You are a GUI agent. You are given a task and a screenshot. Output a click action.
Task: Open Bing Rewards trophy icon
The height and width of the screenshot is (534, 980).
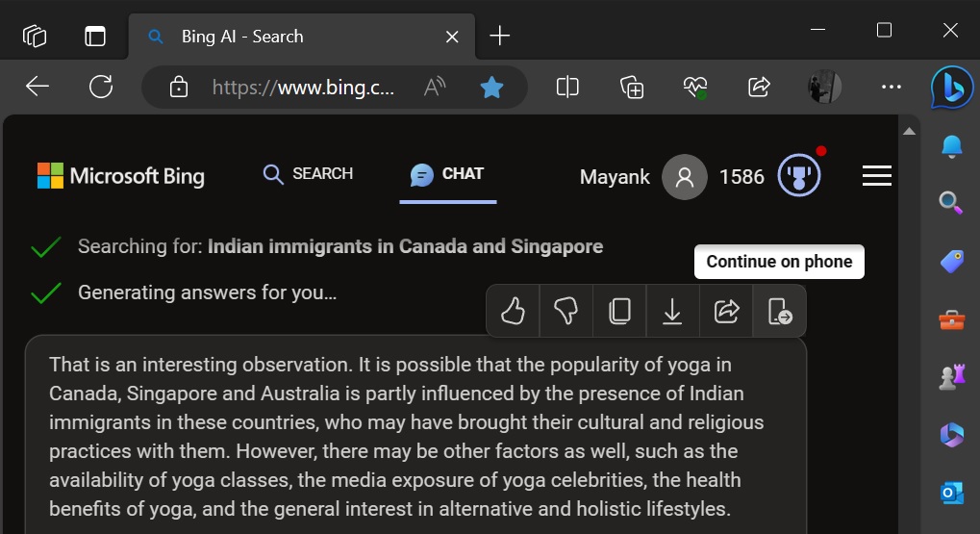[x=799, y=176]
